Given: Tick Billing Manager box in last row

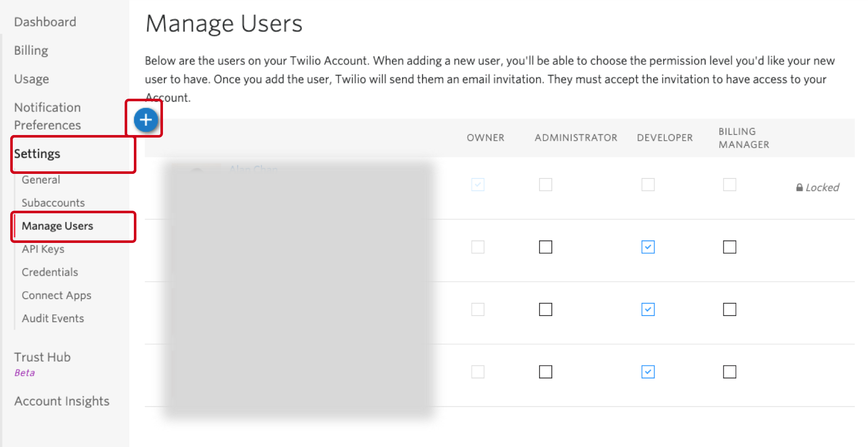Looking at the screenshot, I should 729,372.
